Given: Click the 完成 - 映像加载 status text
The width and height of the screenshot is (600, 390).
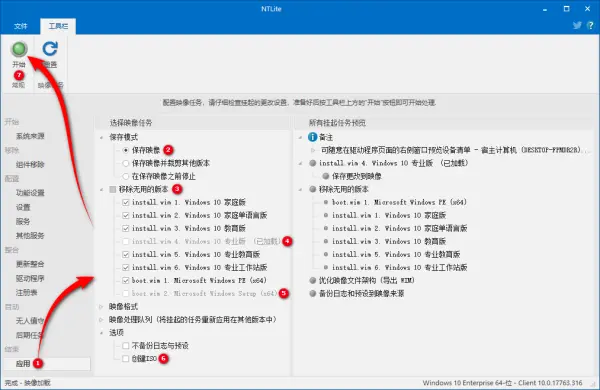Looking at the screenshot, I should tap(27, 383).
